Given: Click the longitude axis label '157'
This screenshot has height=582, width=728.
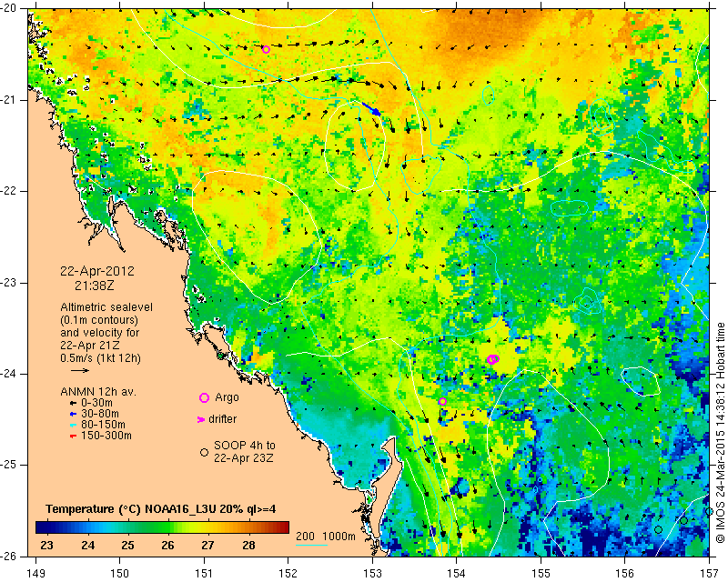Looking at the screenshot, I should pos(709,574).
